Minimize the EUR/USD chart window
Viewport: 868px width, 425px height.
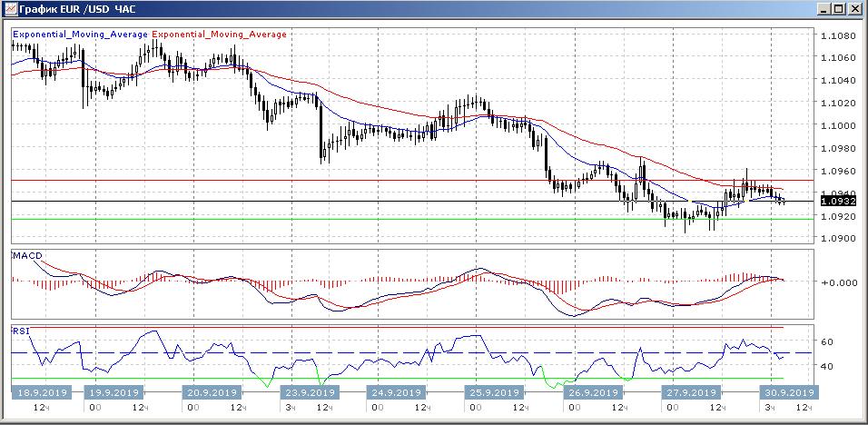(x=824, y=9)
